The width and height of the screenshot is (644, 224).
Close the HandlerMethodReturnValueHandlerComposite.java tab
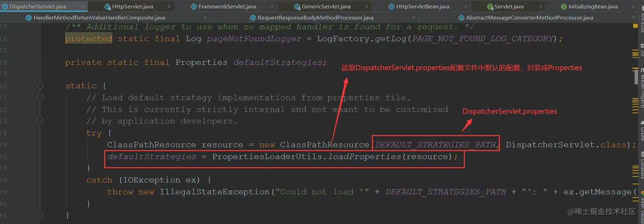tap(205, 18)
